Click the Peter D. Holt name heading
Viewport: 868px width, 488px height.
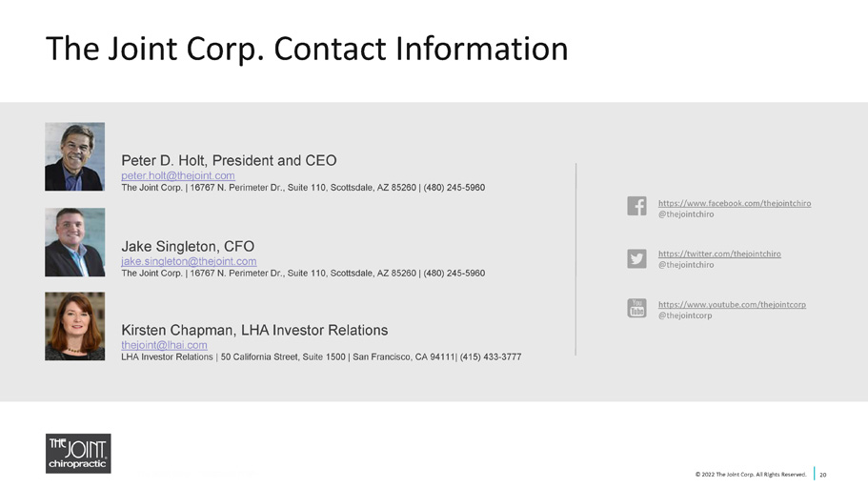[229, 161]
